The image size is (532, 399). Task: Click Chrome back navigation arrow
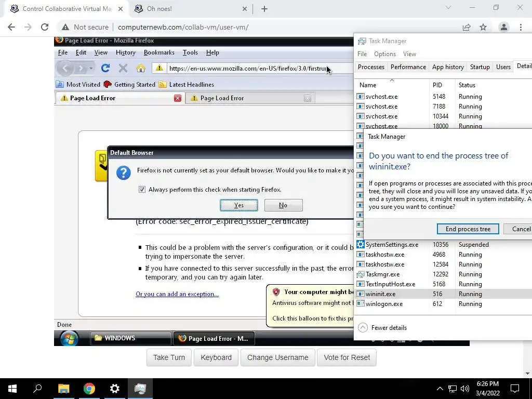coord(11,27)
